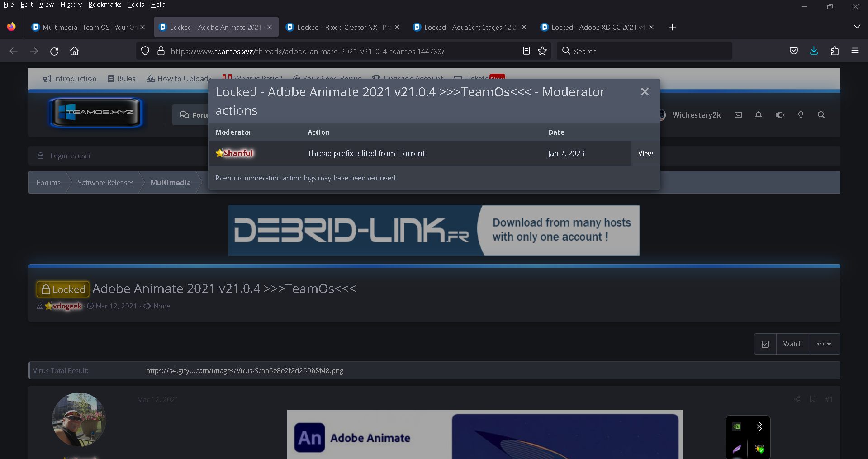Open post number #1 permalink
This screenshot has height=459, width=868.
pos(829,399)
